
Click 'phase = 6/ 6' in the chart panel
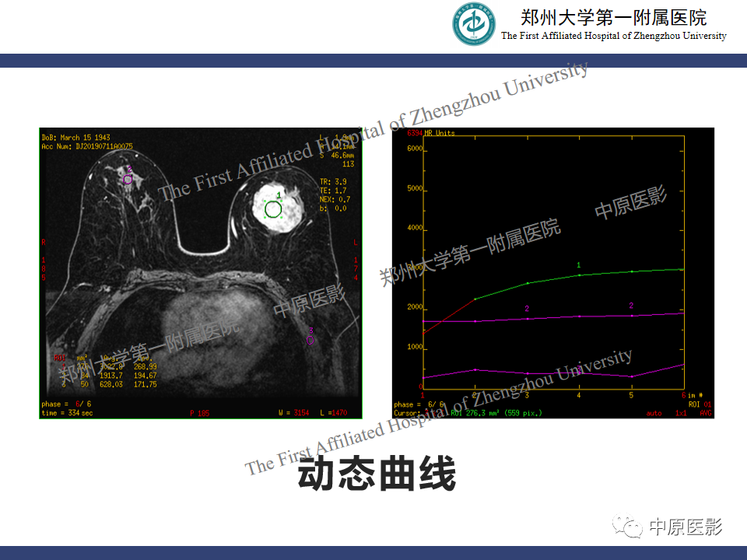pos(419,404)
